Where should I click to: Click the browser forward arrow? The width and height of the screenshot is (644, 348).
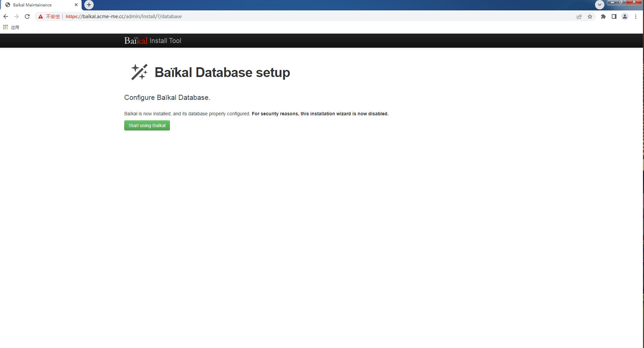click(16, 16)
